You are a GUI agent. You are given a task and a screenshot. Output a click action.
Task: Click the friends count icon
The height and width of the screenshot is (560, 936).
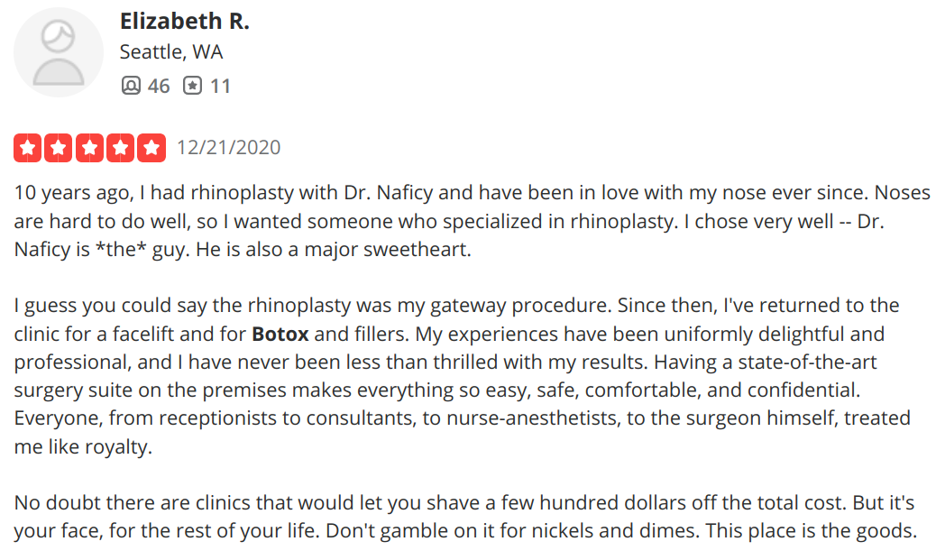131,86
